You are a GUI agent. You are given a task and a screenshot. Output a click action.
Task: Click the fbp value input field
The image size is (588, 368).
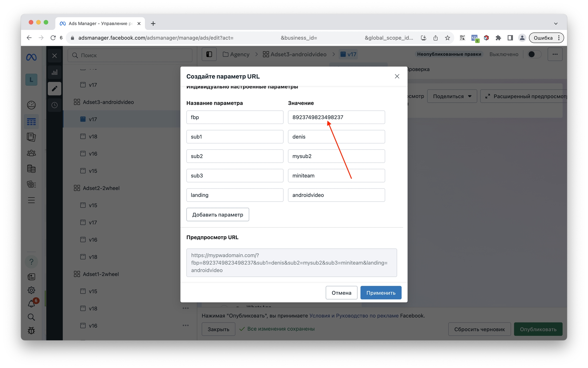click(x=336, y=117)
